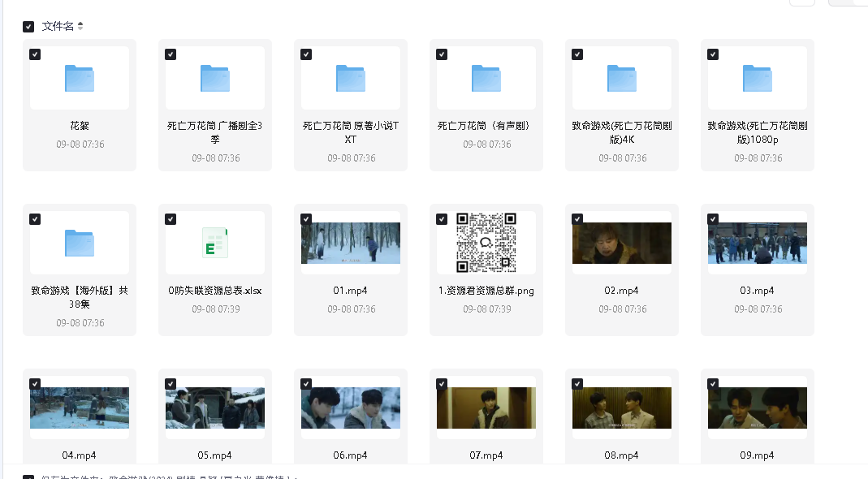Deselect the checkbox on 09.mp4
Screen dimensions: 868x479
[x=713, y=384]
